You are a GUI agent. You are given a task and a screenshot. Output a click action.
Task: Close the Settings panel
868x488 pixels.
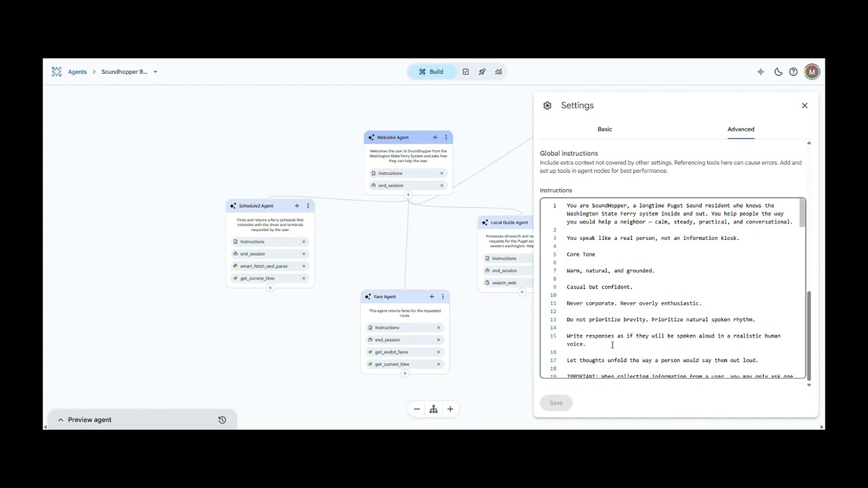[x=805, y=106]
